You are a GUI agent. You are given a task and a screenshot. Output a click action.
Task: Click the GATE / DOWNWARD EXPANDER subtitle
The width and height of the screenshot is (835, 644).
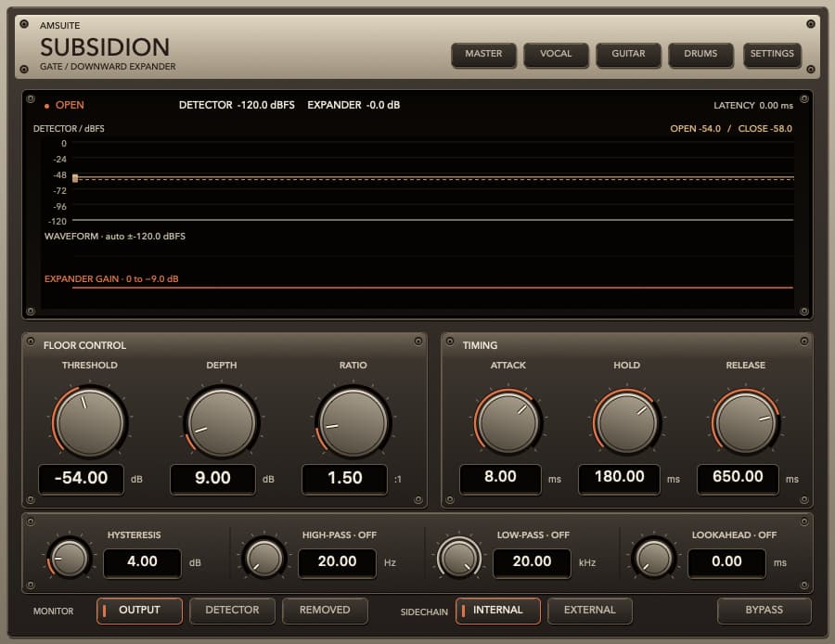[x=108, y=67]
